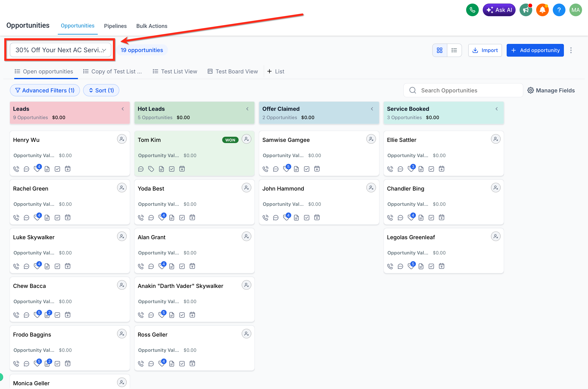Viewport: 588px width, 389px height.
Task: Select the Test Board View tab
Action: [233, 71]
